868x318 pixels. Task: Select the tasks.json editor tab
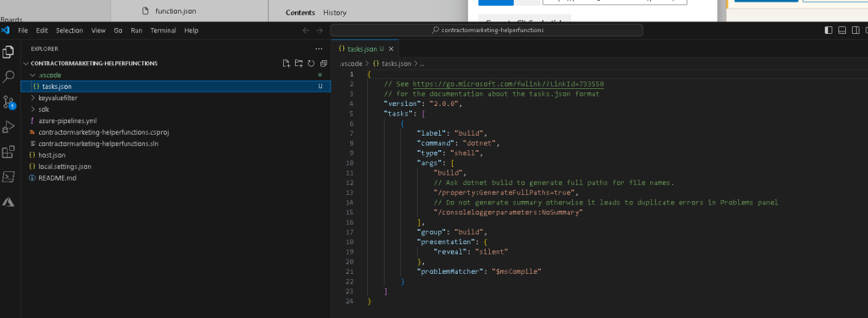click(365, 48)
